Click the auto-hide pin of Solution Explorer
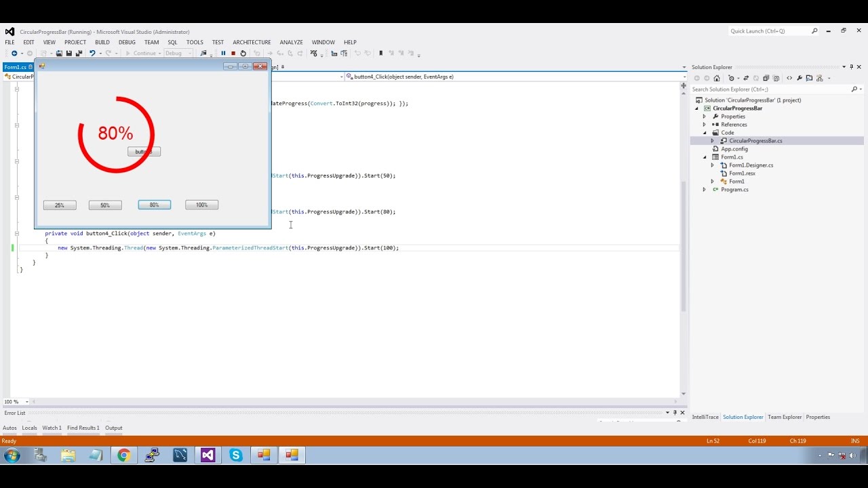The height and width of the screenshot is (488, 868). coord(852,67)
